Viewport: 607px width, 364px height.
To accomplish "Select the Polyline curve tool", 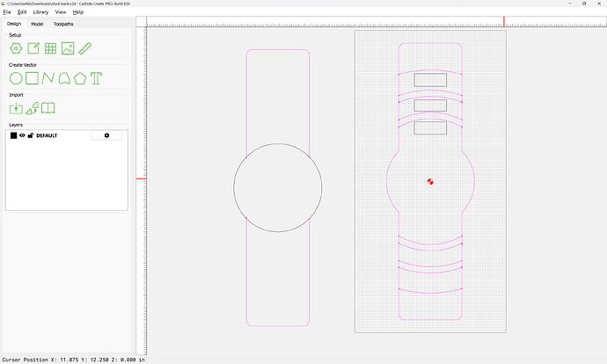I will point(48,78).
